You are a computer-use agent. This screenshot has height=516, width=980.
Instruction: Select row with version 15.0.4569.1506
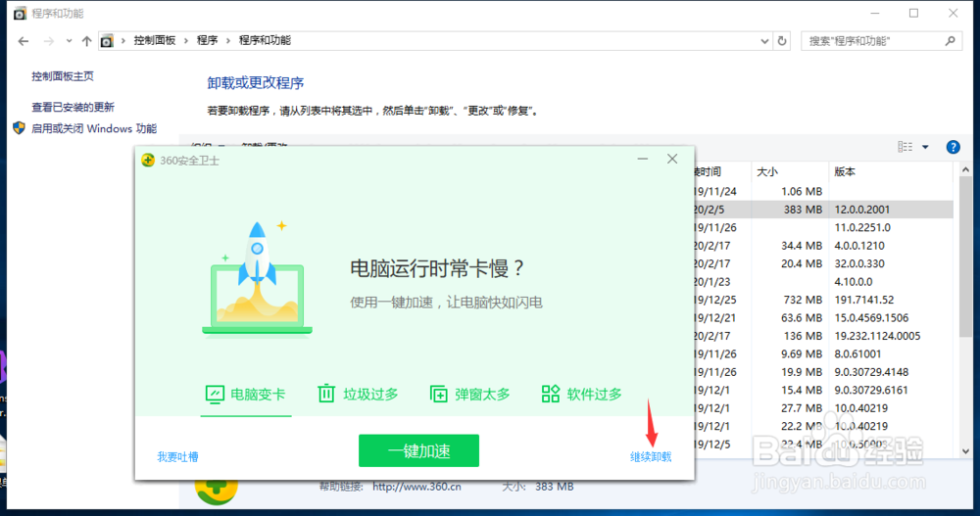pyautogui.click(x=823, y=318)
